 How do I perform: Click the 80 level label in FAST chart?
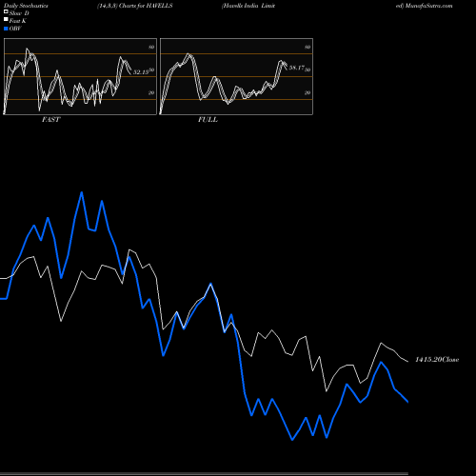pos(151,47)
